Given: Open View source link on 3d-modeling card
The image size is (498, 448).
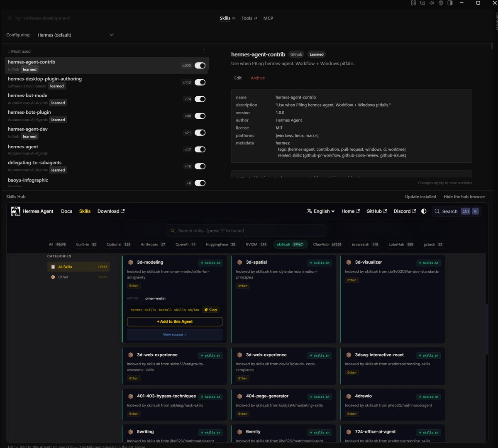Looking at the screenshot, I should (x=175, y=335).
